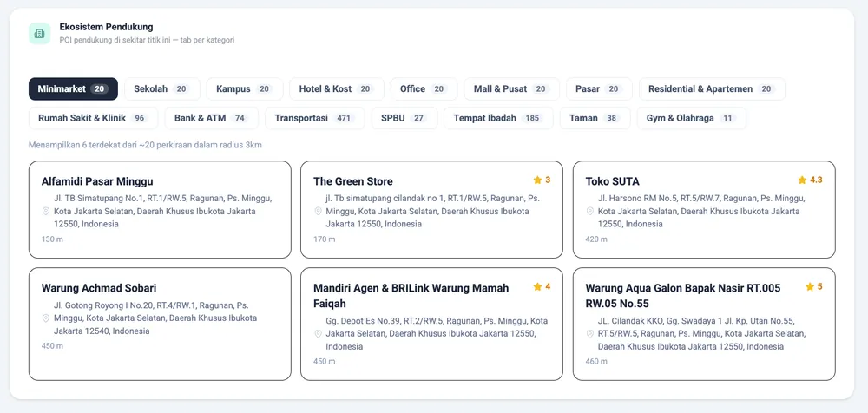This screenshot has height=413, width=868.
Task: Open the Kampus category tab
Action: pos(245,88)
